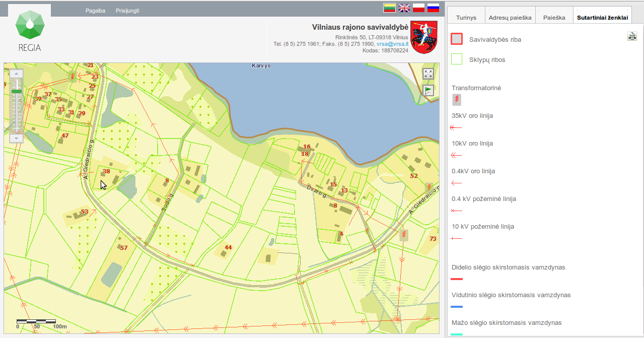Screen dimensions: 644x338
Task: Click Transformatorinė legend symbol
Action: pos(457,99)
